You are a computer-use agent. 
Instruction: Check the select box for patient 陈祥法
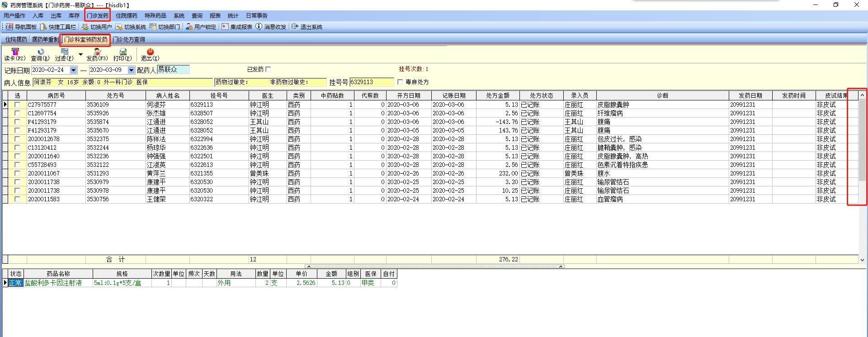17,139
